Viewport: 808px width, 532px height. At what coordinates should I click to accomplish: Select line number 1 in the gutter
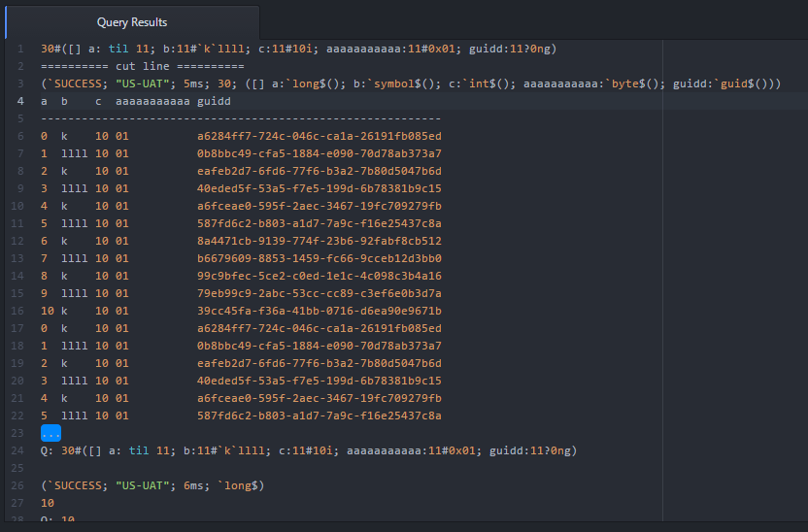[20, 49]
